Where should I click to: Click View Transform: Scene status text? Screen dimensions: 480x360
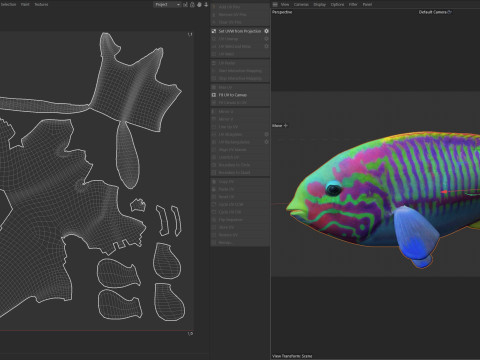pos(292,356)
